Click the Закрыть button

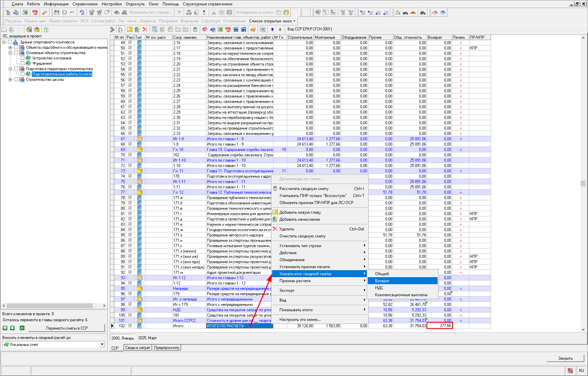[565, 358]
